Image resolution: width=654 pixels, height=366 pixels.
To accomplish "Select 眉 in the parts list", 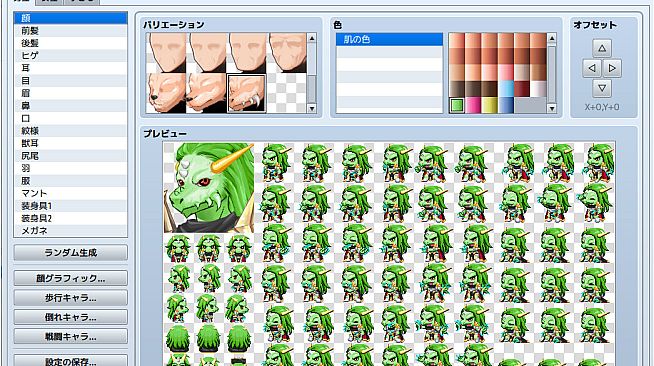I will click(x=70, y=93).
